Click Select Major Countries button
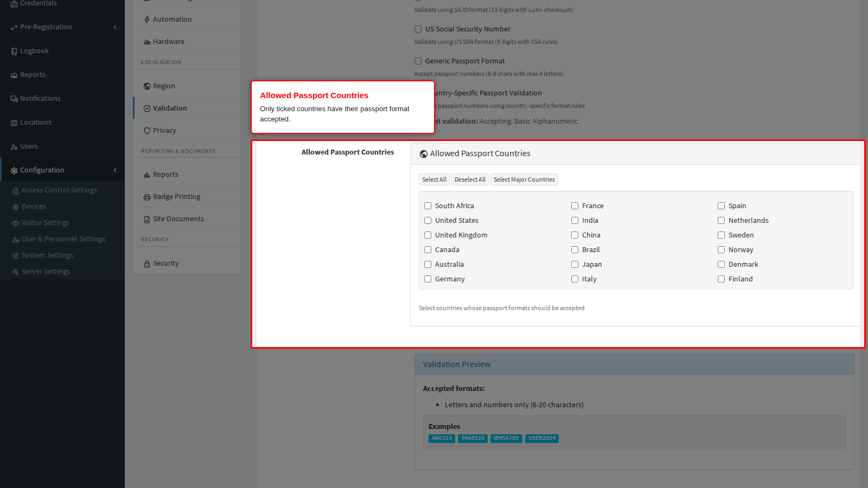The width and height of the screenshot is (868, 488). point(524,179)
